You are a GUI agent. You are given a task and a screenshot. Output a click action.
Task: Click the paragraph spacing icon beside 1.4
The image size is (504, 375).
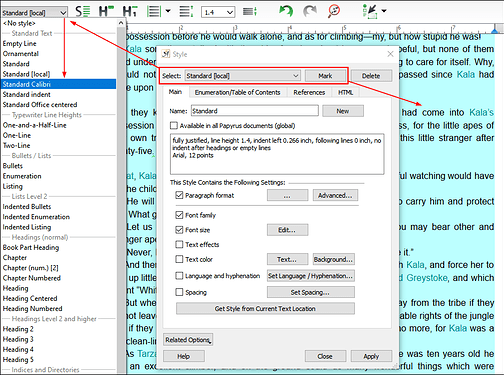pos(250,12)
